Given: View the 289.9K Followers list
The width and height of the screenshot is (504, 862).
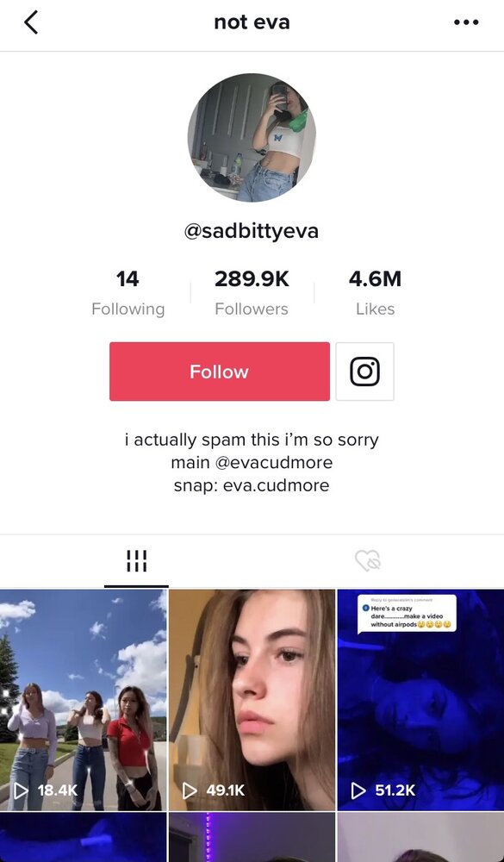Looking at the screenshot, I should point(252,293).
